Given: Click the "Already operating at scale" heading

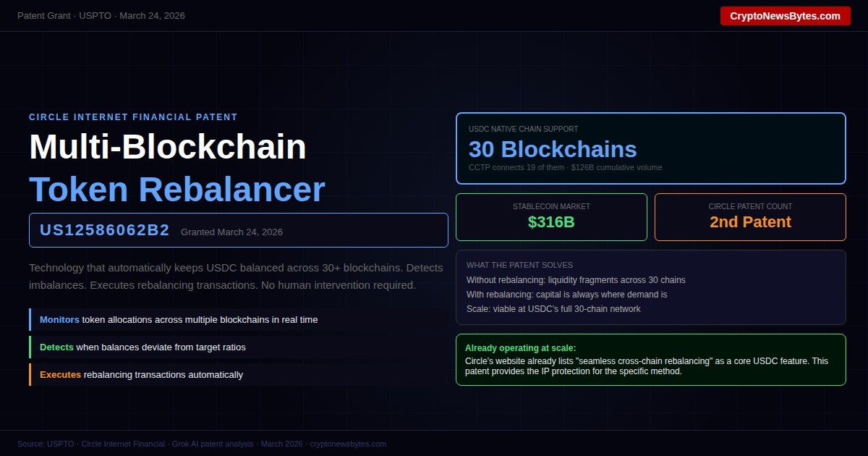Looking at the screenshot, I should [x=521, y=348].
